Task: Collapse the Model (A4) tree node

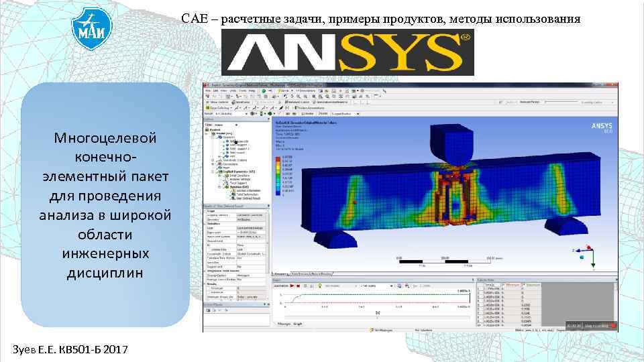Action: click(x=207, y=134)
